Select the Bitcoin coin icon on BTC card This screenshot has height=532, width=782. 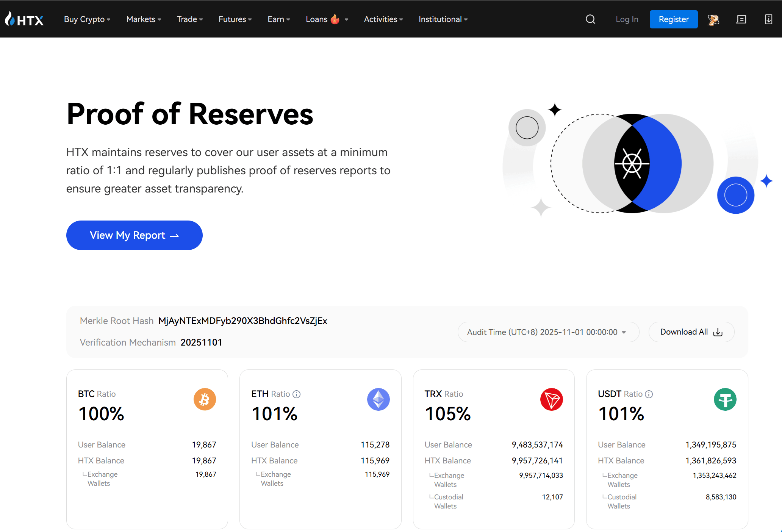[205, 399]
